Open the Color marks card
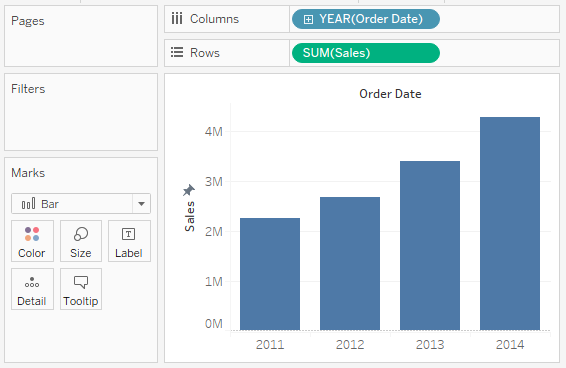 point(32,241)
